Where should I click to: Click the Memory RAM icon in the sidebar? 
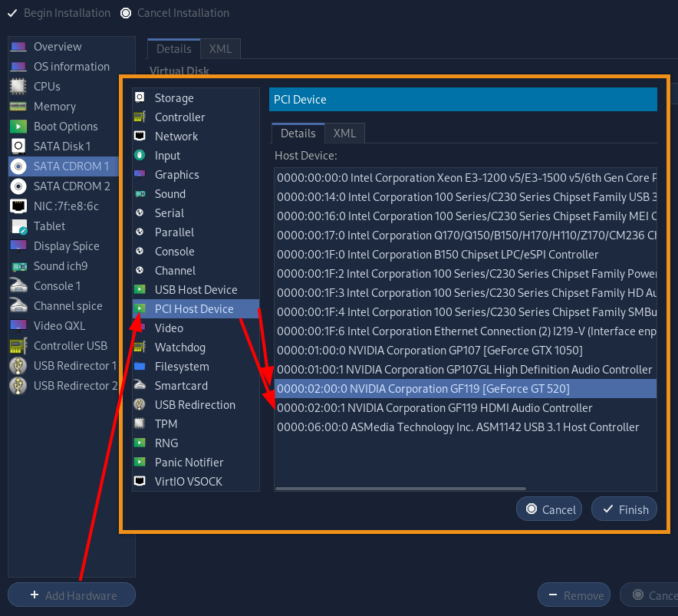click(x=18, y=106)
